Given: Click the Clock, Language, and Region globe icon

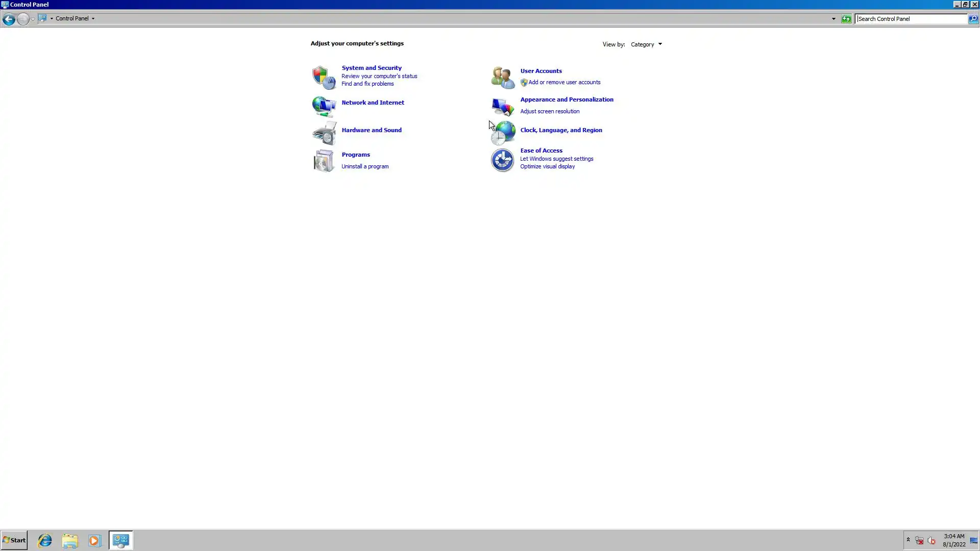Looking at the screenshot, I should click(503, 134).
